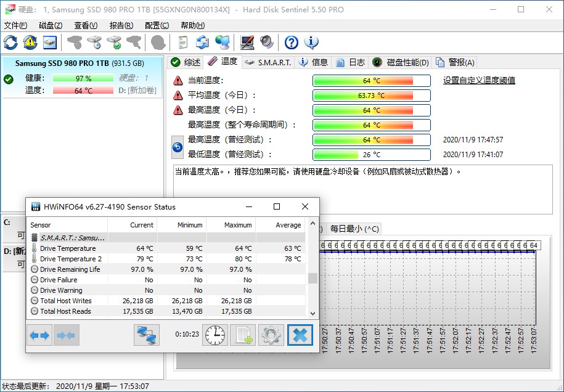Click HWiNFO scrollbar up arrow
The width and height of the screenshot is (564, 392).
click(x=313, y=223)
